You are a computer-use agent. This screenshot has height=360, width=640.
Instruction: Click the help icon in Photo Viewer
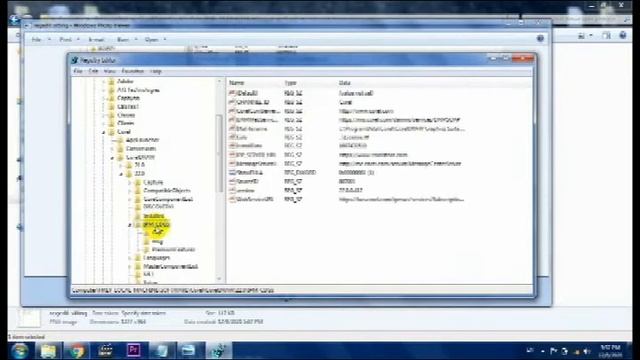(x=540, y=38)
